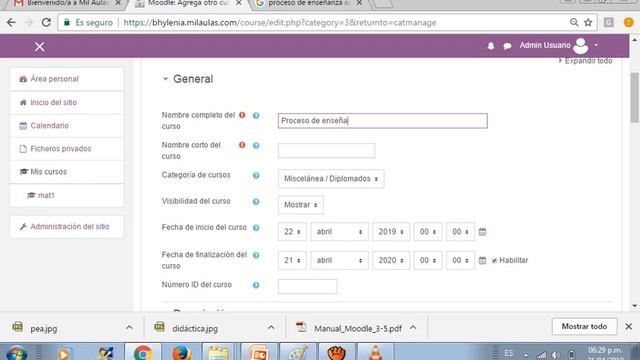The height and width of the screenshot is (360, 640).
Task: Click Mostrar todo downloads button
Action: (x=584, y=327)
